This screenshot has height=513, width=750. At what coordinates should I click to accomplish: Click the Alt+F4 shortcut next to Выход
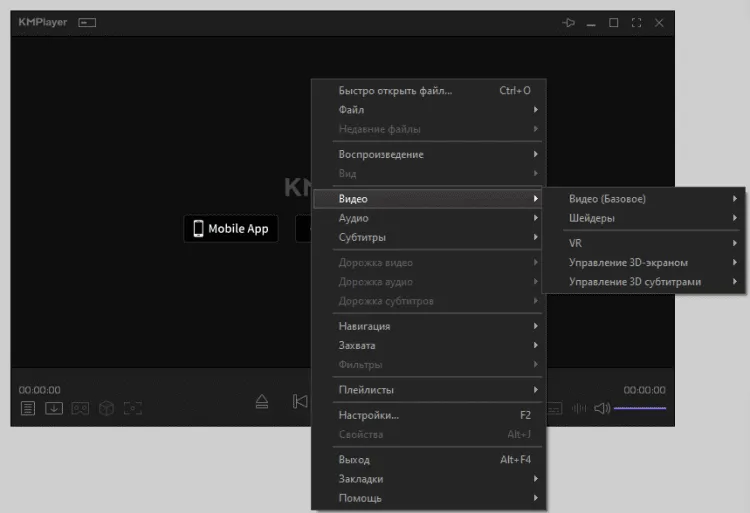[x=515, y=459]
